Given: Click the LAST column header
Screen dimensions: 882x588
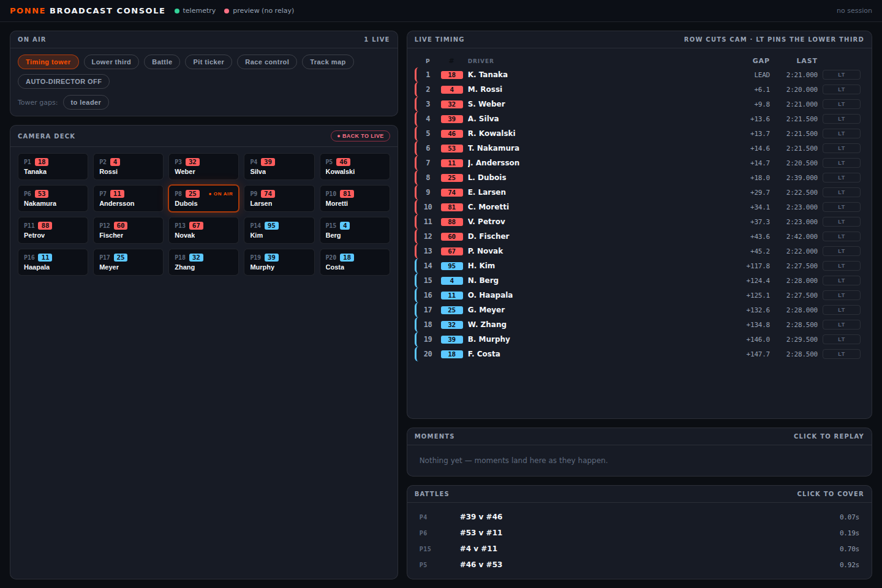Looking at the screenshot, I should tap(807, 61).
